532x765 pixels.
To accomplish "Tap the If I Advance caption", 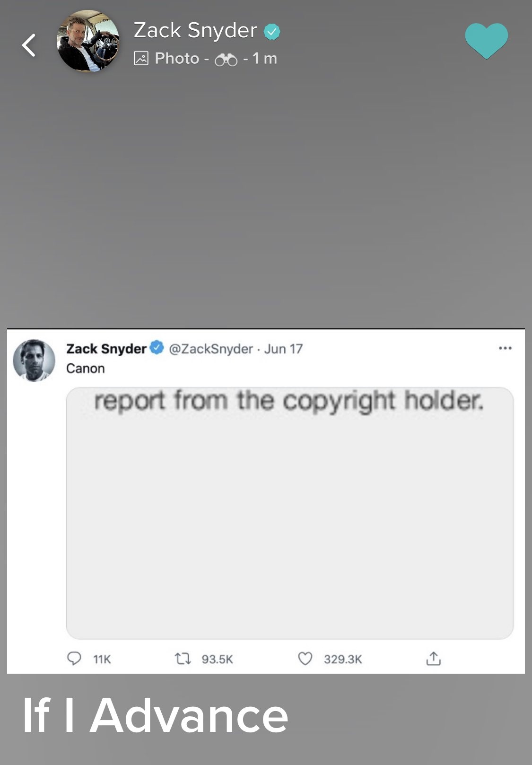I will (x=155, y=716).
